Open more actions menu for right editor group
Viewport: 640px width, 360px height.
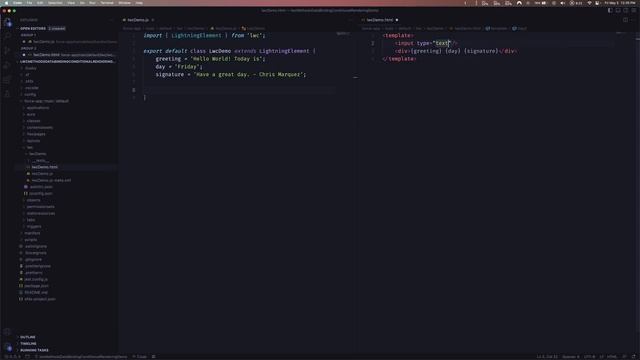tap(633, 20)
